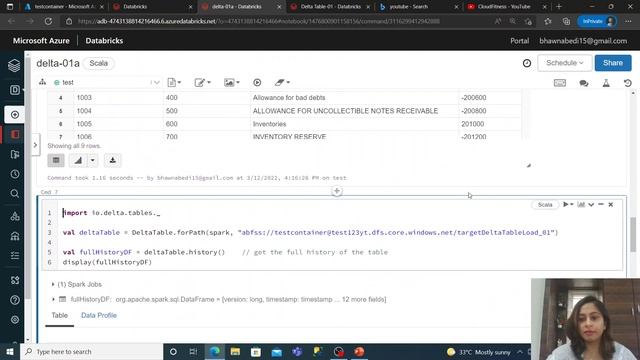Click the cluster hierarchy icon beside test
This screenshot has height=360, width=640.
(42, 82)
